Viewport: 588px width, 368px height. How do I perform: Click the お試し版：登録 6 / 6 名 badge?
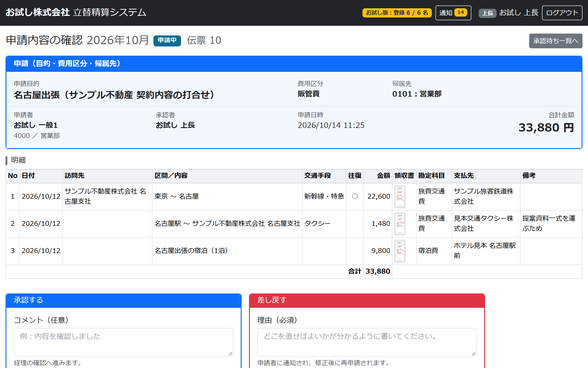tap(397, 13)
